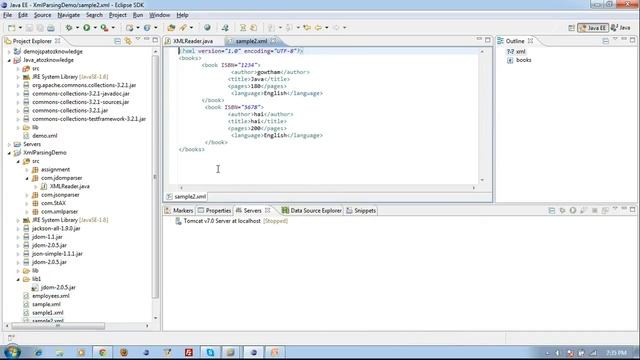This screenshot has height=360, width=640.
Task: Open the dropdown next to the New file icon
Action: coord(20,28)
